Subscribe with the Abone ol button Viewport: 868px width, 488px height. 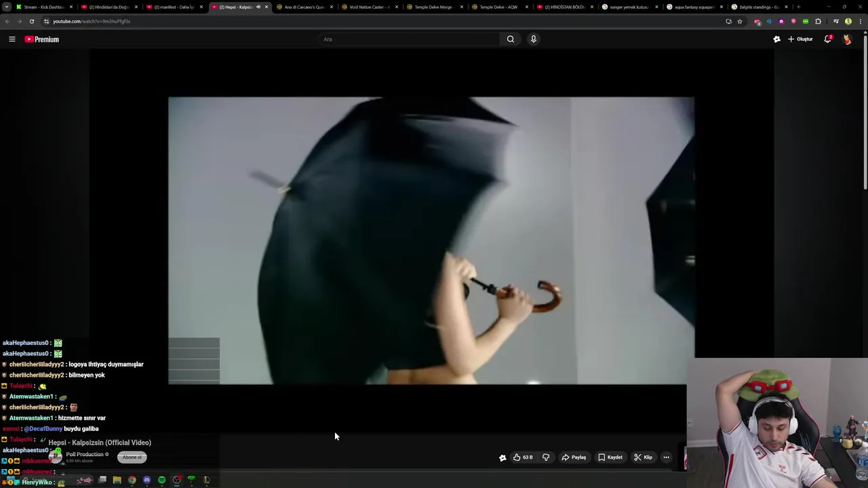click(132, 457)
